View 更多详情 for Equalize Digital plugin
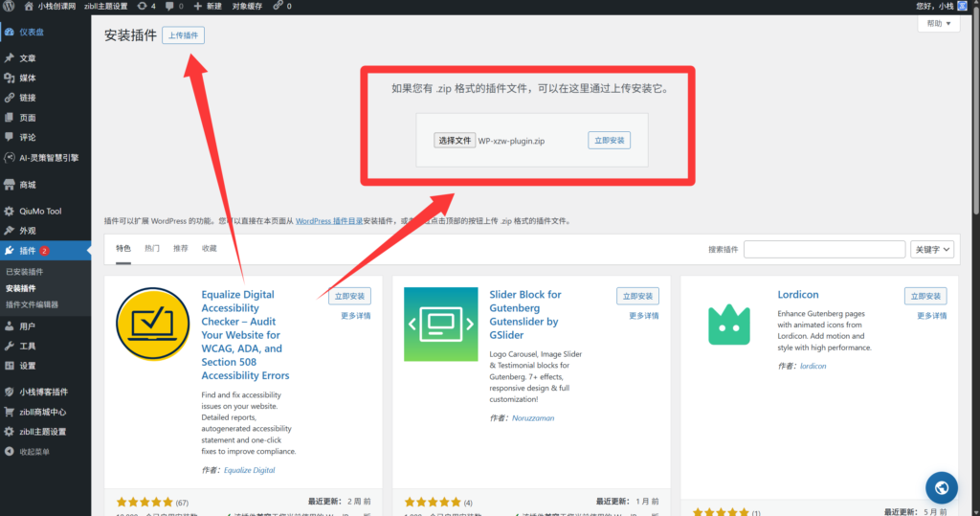980x516 pixels. (x=356, y=316)
